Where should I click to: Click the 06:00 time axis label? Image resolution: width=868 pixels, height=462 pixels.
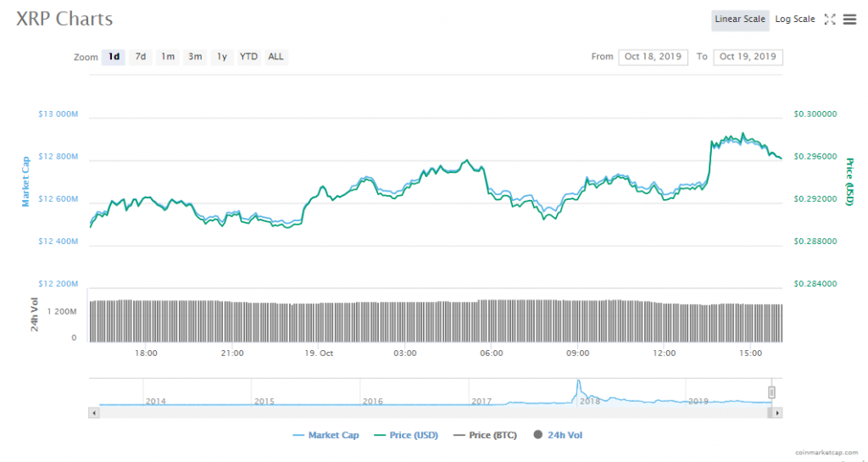tap(492, 353)
